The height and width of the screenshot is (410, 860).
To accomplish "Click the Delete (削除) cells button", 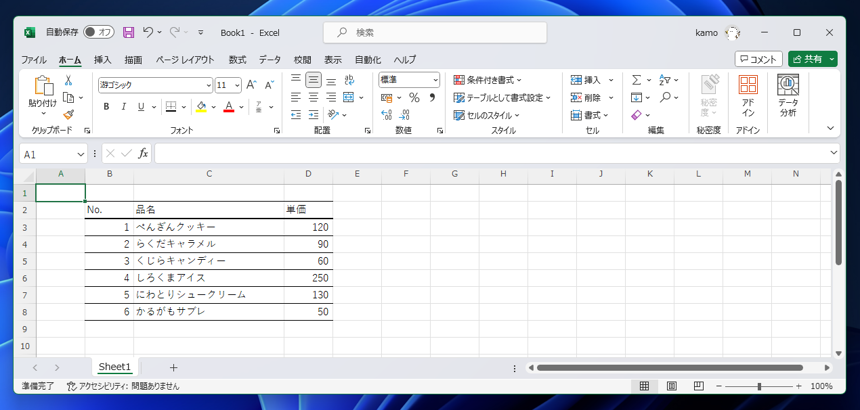I will [x=591, y=98].
